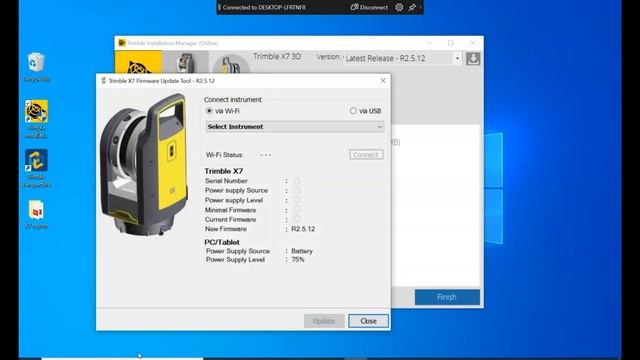Click the Update button
This screenshot has height=360, width=640.
[x=324, y=321]
